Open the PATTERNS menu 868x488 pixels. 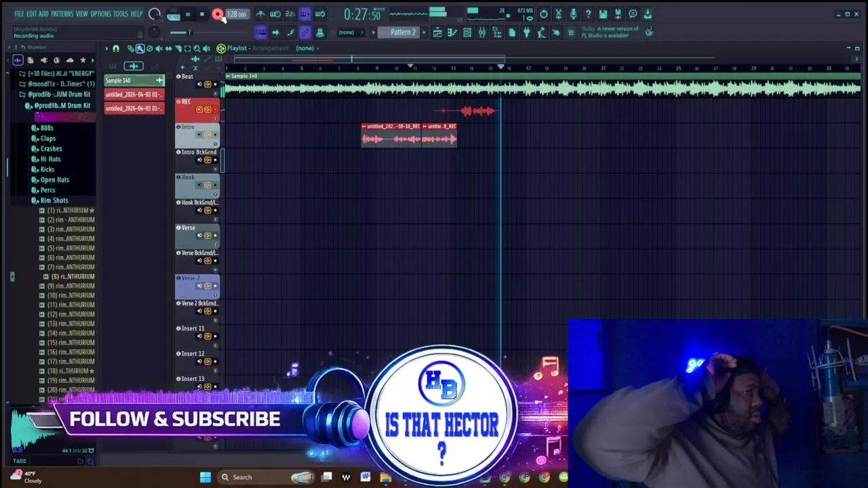click(x=62, y=14)
